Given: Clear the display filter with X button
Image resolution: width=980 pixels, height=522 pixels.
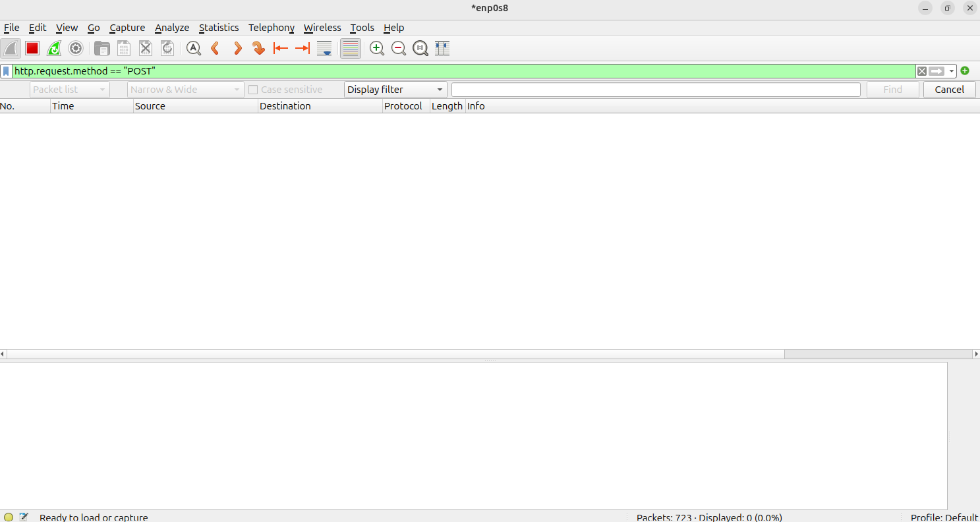Looking at the screenshot, I should [921, 71].
